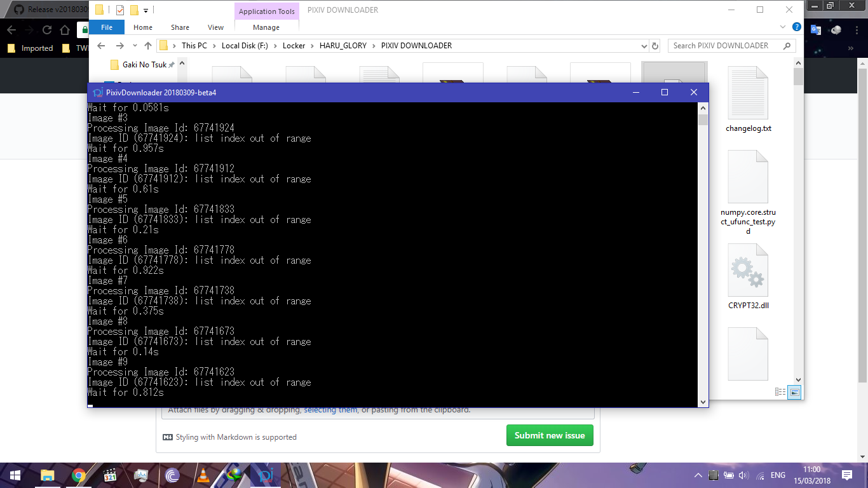Launch VLC media player from the taskbar
This screenshot has height=488, width=868.
tap(203, 475)
